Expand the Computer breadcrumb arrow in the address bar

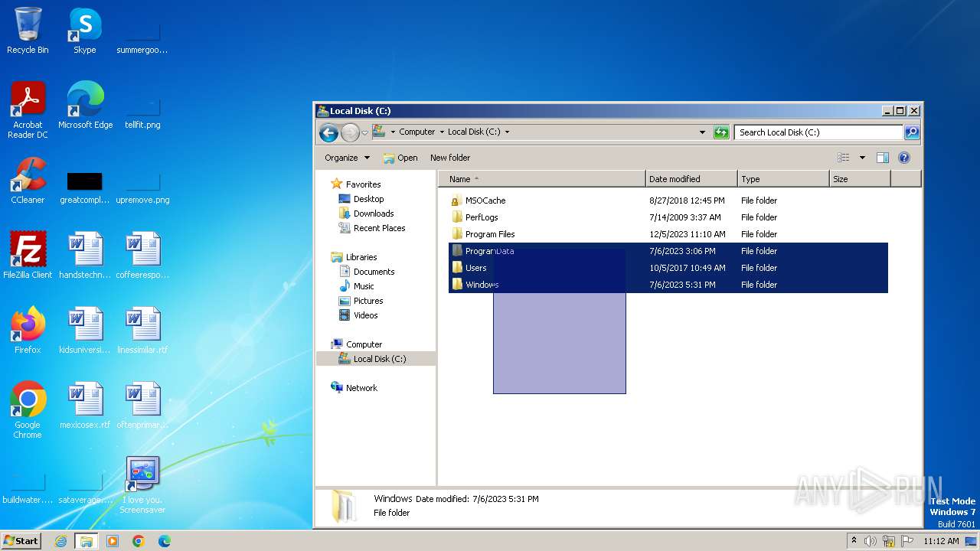(442, 132)
